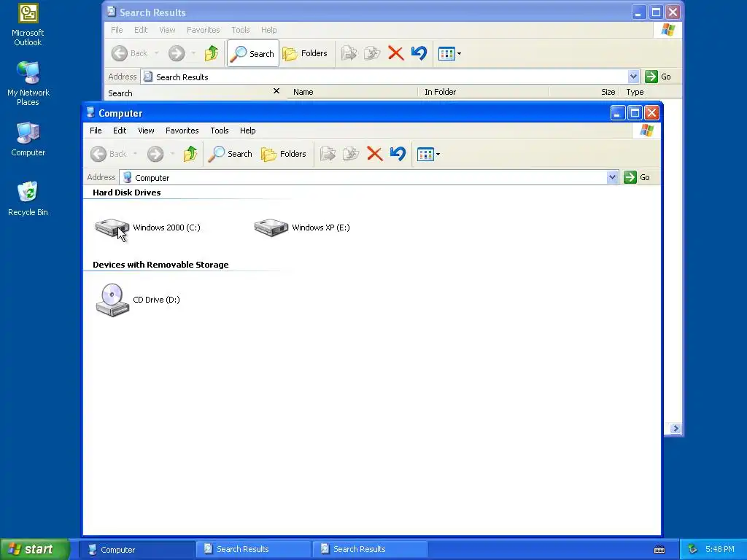747x560 pixels.
Task: Open Tools menu in Computer window
Action: pyautogui.click(x=219, y=131)
